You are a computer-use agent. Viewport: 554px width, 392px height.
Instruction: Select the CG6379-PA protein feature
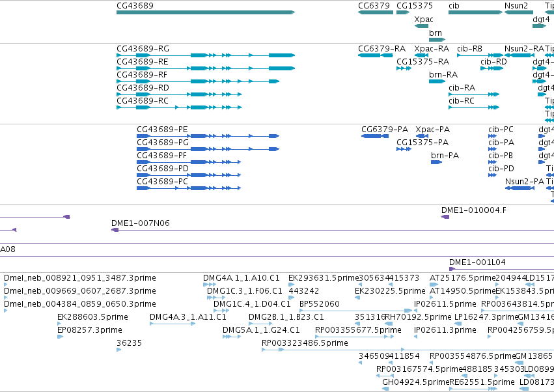tap(375, 136)
